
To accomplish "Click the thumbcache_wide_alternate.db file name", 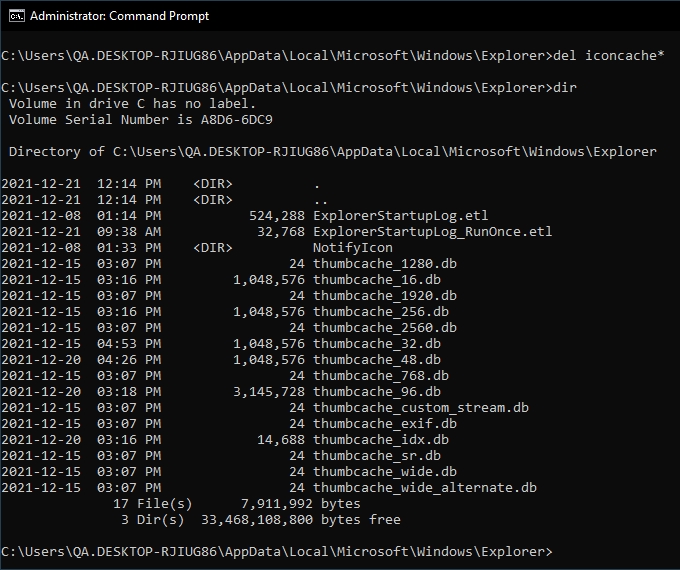I will pyautogui.click(x=425, y=487).
